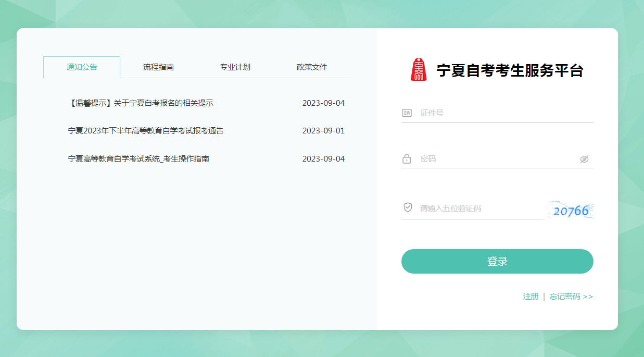Click the 注册 link

point(531,297)
